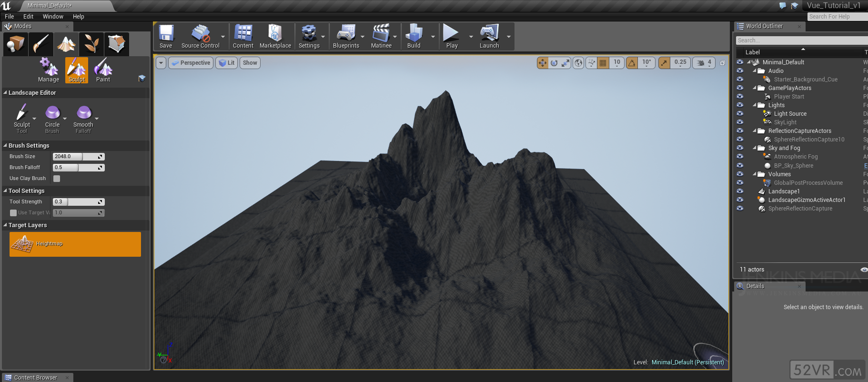Select the landscape Sculpt tab

(77, 70)
